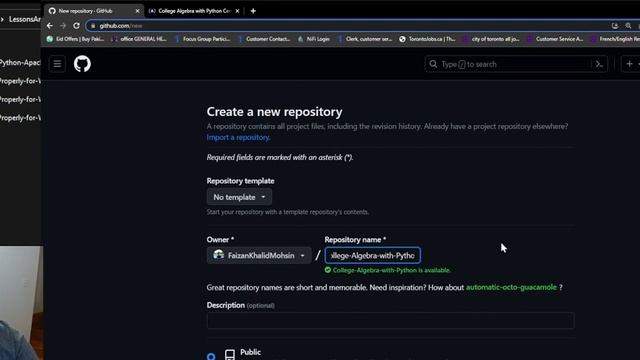Image resolution: width=640 pixels, height=360 pixels.
Task: Use the automatic-octo-guacamole suggested name
Action: click(x=511, y=287)
